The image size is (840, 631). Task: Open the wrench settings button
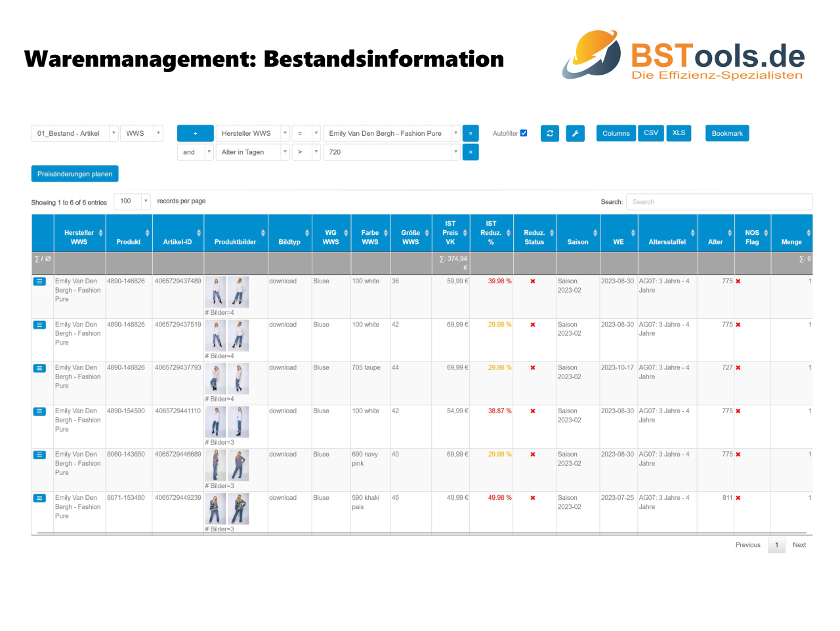click(x=575, y=133)
